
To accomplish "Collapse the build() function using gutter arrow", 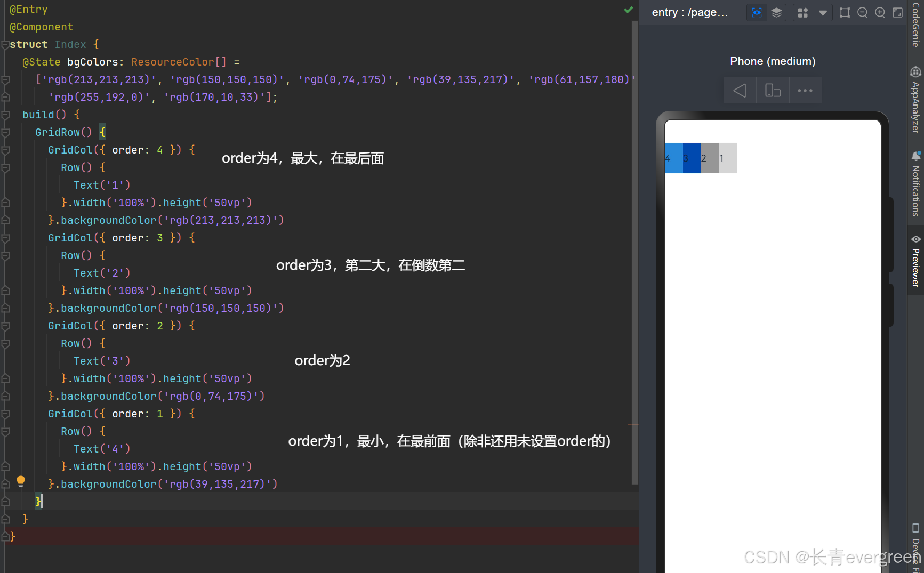I will click(5, 115).
